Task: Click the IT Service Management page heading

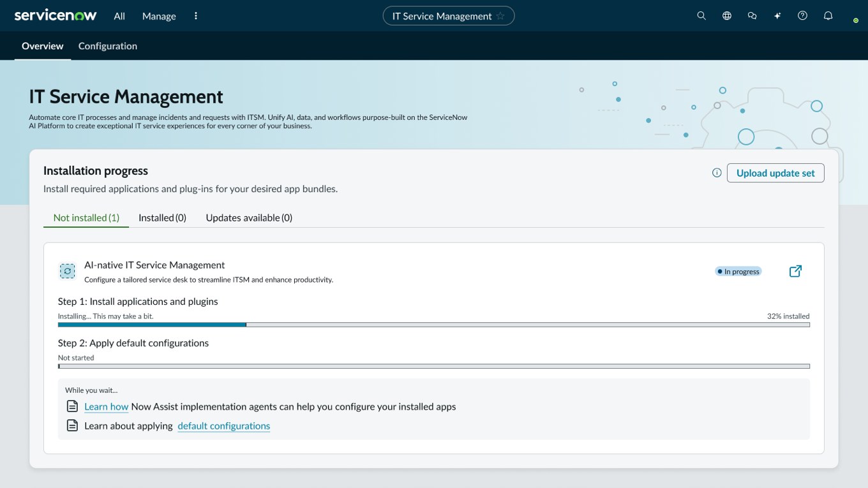Action: point(126,96)
